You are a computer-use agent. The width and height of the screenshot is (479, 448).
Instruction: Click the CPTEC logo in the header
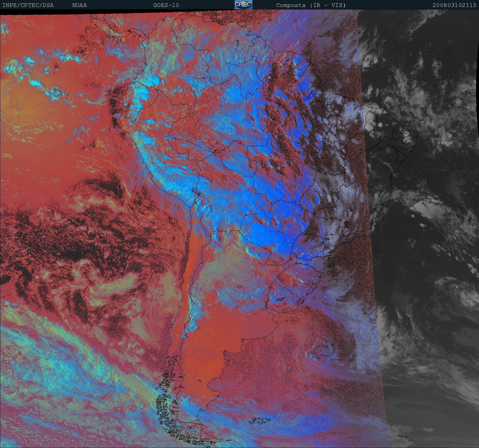(x=243, y=5)
